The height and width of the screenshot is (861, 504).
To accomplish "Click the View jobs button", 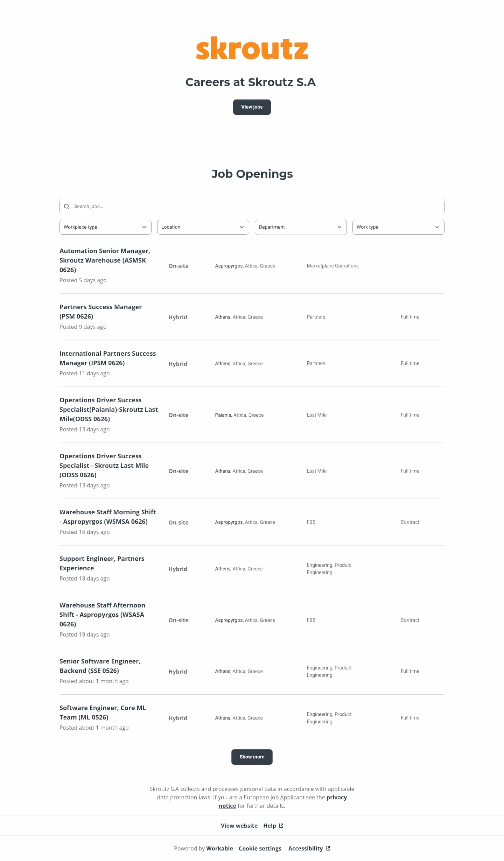I will coord(252,107).
